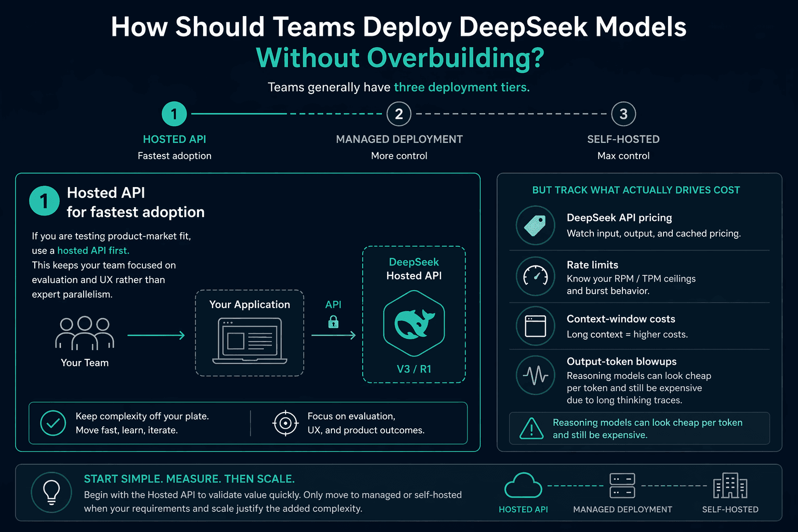Click the laptop icon in Your Application
798x532 pixels.
tap(249, 341)
